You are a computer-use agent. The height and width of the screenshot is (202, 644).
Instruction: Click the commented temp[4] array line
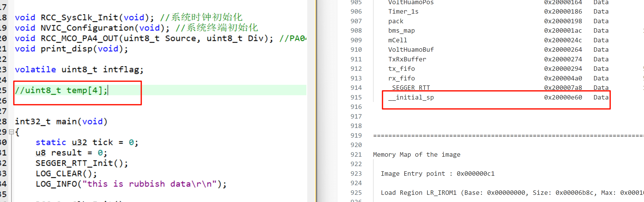pyautogui.click(x=61, y=90)
